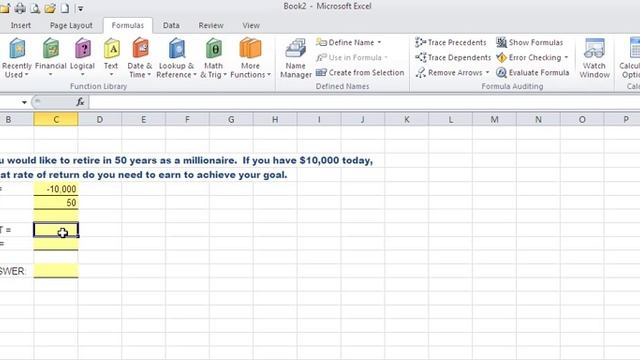Image resolution: width=640 pixels, height=360 pixels.
Task: Switch to the View tab
Action: click(251, 25)
